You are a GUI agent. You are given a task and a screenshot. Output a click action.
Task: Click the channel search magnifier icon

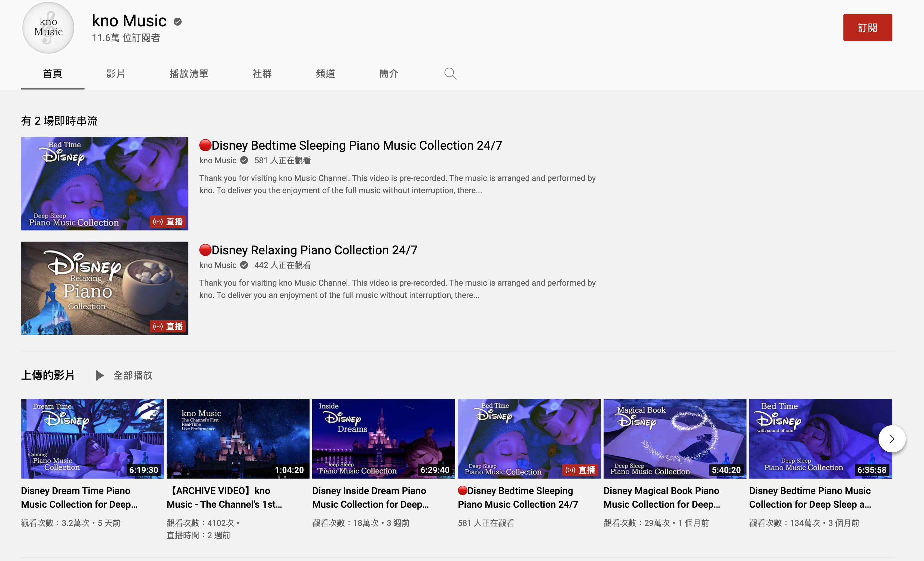[x=450, y=73]
